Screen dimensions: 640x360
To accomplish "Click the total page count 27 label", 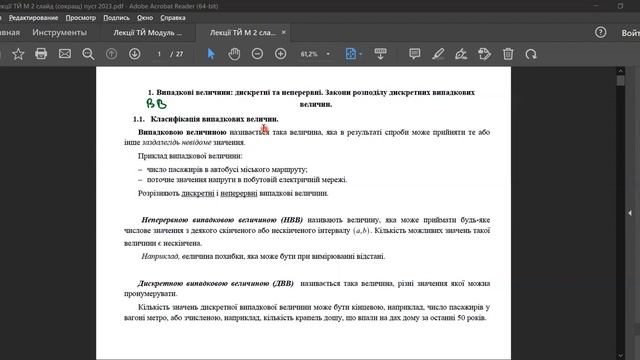I will (x=180, y=54).
